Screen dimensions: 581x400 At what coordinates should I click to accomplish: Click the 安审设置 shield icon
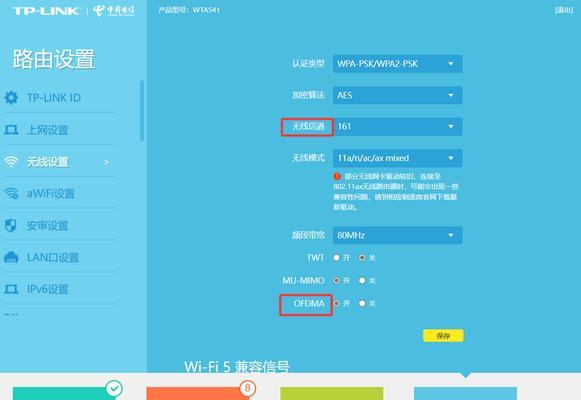click(x=11, y=225)
